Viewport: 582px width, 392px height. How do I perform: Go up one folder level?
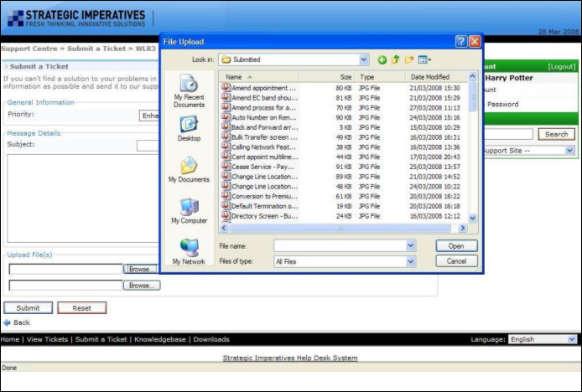[396, 59]
